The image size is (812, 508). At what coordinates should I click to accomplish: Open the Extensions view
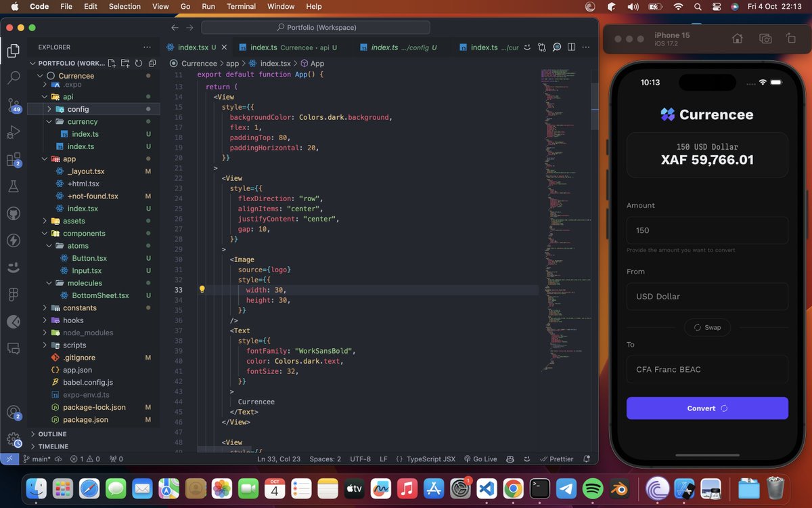pos(13,160)
